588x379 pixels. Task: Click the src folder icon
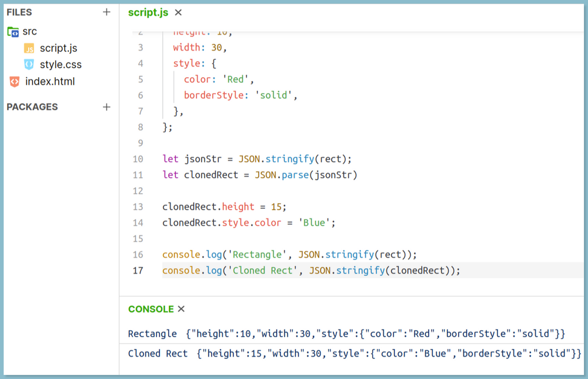click(13, 32)
